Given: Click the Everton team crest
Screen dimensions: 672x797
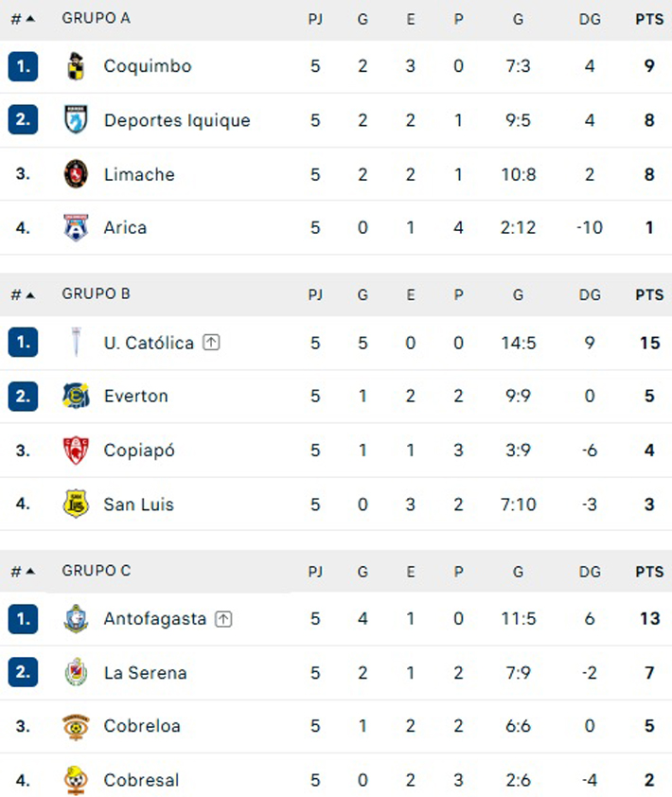Looking at the screenshot, I should [76, 396].
